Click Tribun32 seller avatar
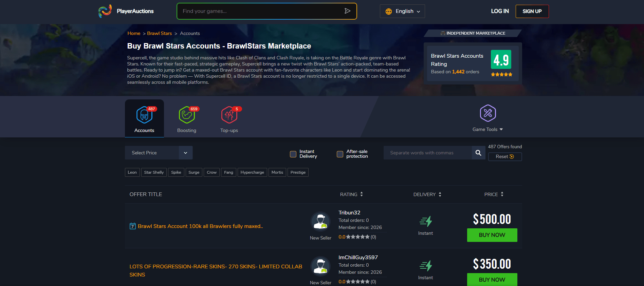This screenshot has width=644, height=286. (x=320, y=222)
